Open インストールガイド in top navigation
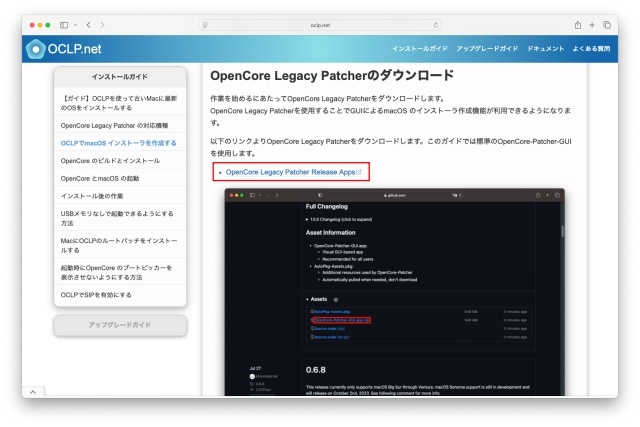640x427 pixels. pos(419,49)
